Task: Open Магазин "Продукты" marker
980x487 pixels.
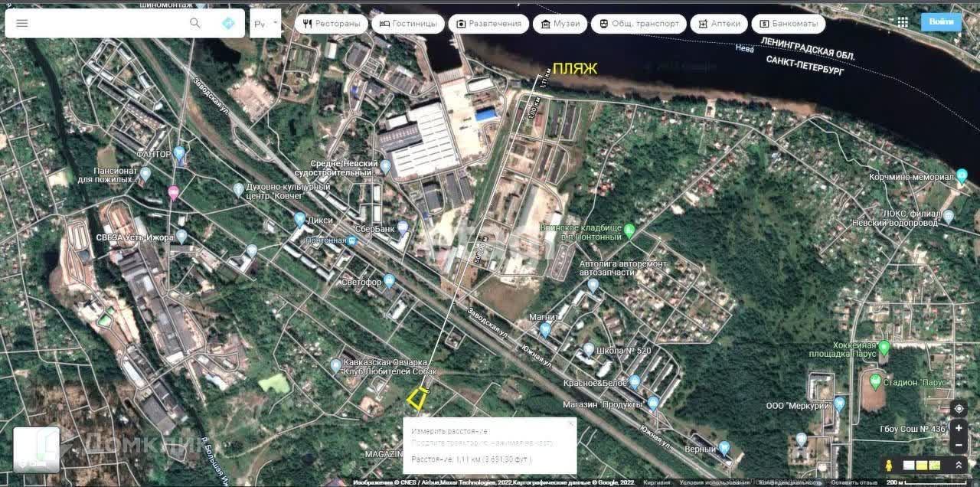Action: tap(653, 403)
